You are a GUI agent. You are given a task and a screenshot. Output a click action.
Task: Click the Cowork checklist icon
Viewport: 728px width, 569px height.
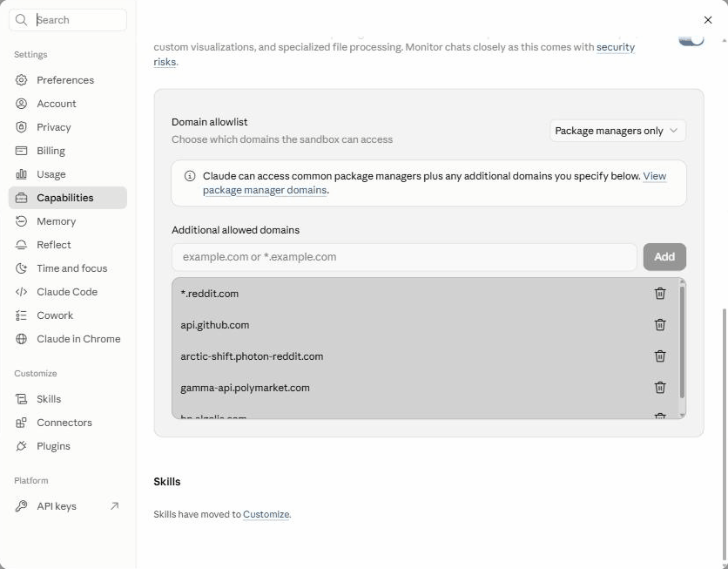click(22, 315)
